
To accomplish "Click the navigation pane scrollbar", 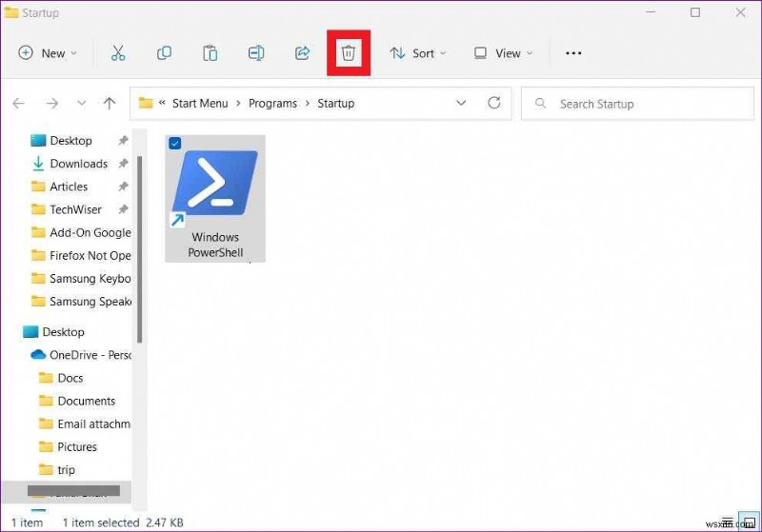I will (x=139, y=249).
